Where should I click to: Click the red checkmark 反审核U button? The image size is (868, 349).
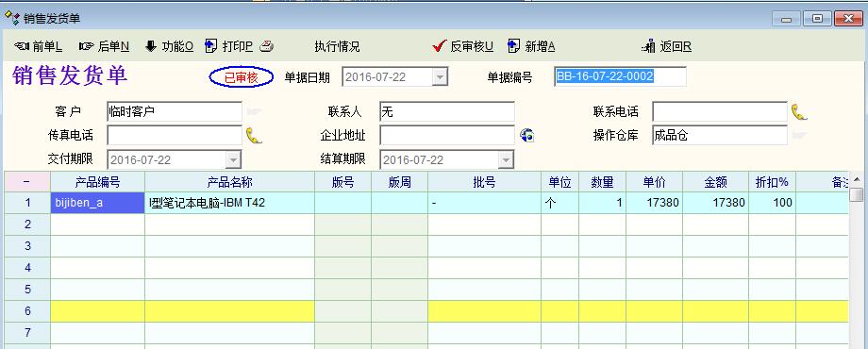click(x=463, y=46)
